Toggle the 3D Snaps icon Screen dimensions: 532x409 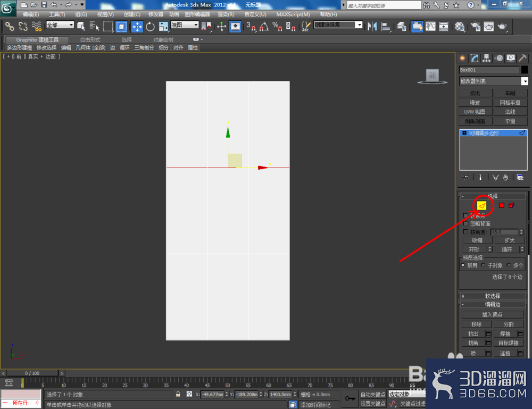click(251, 27)
